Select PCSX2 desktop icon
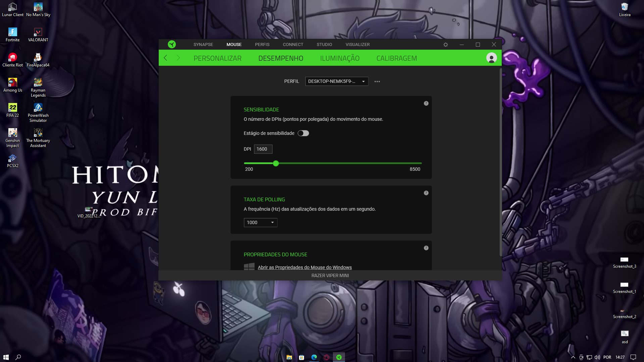Viewport: 644px width, 362px height. point(13,161)
